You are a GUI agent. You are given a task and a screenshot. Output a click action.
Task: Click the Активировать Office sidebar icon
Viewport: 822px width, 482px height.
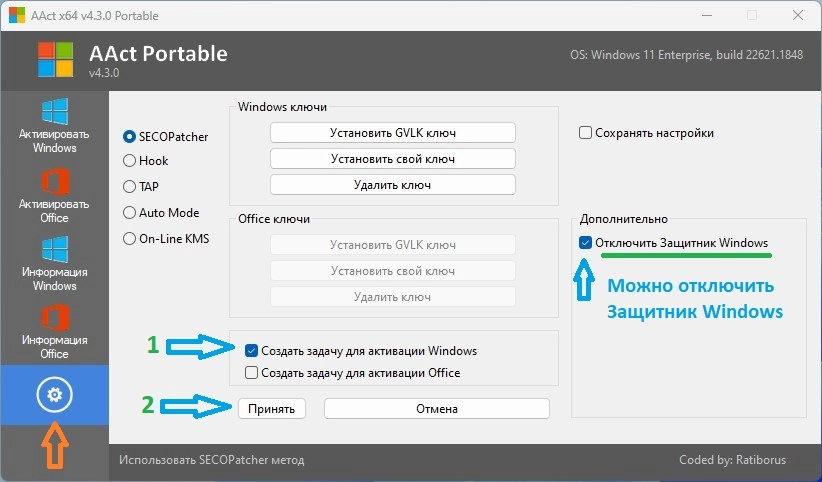coord(54,183)
